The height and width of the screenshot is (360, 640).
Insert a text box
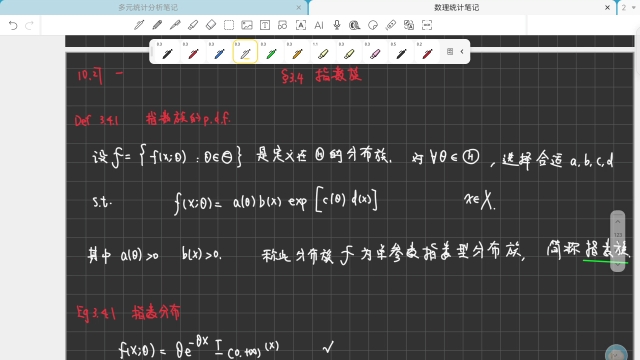click(x=265, y=25)
